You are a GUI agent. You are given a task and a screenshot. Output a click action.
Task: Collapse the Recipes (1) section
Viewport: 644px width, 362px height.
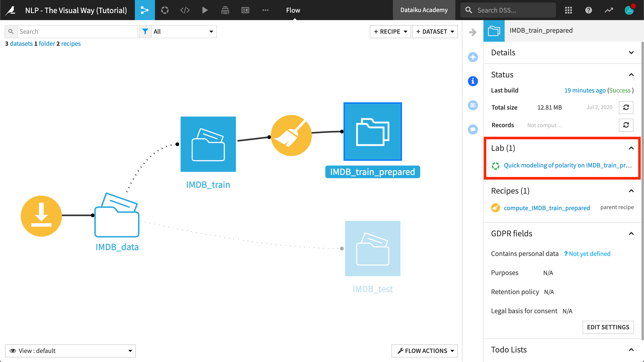tap(631, 191)
